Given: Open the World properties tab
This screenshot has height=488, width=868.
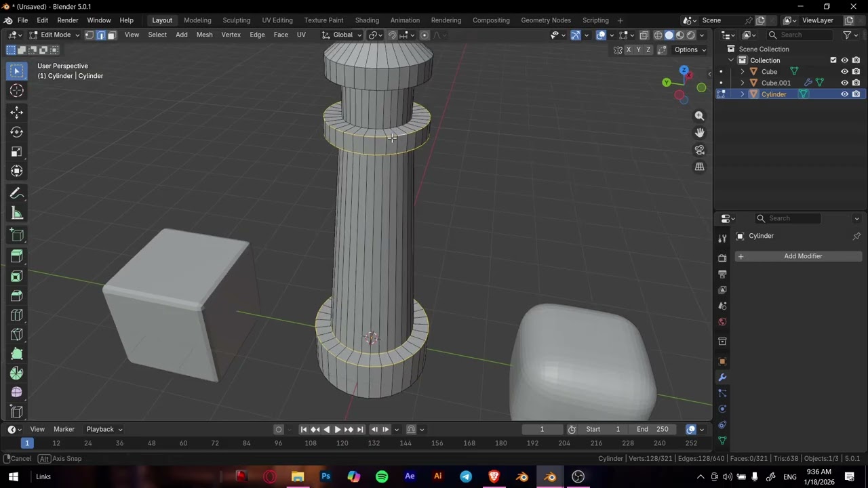Looking at the screenshot, I should 722,322.
